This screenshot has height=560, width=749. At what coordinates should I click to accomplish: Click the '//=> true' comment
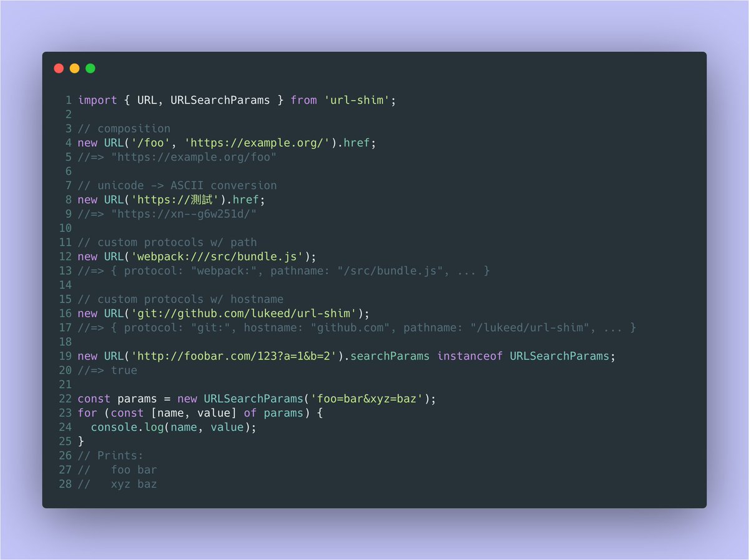click(x=107, y=370)
